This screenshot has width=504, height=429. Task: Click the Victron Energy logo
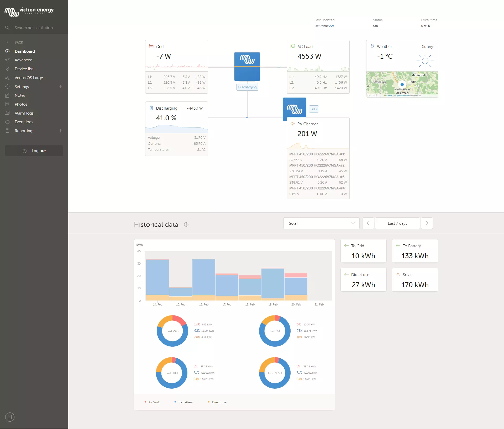[x=29, y=12]
